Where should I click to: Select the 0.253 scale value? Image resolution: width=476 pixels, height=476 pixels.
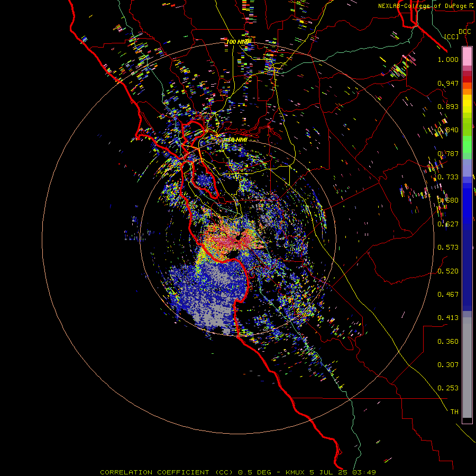(448, 388)
